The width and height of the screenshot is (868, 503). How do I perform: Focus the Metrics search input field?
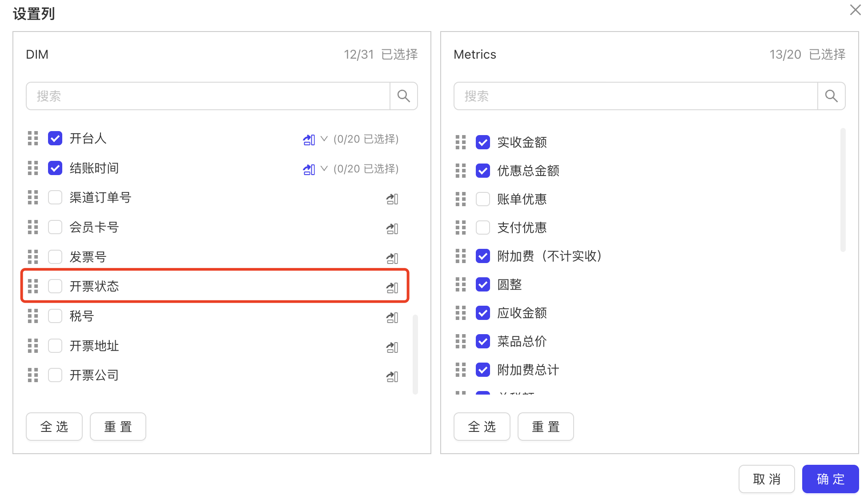(x=636, y=96)
